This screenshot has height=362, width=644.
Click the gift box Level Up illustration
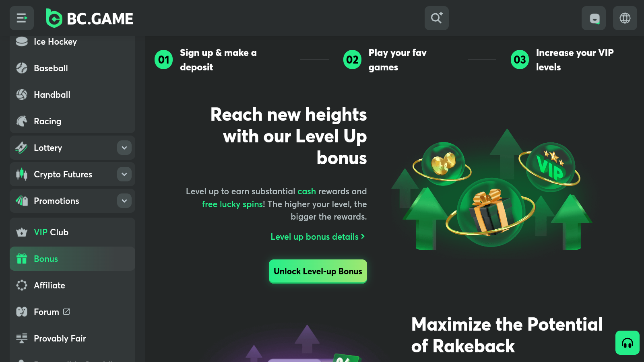pyautogui.click(x=491, y=211)
